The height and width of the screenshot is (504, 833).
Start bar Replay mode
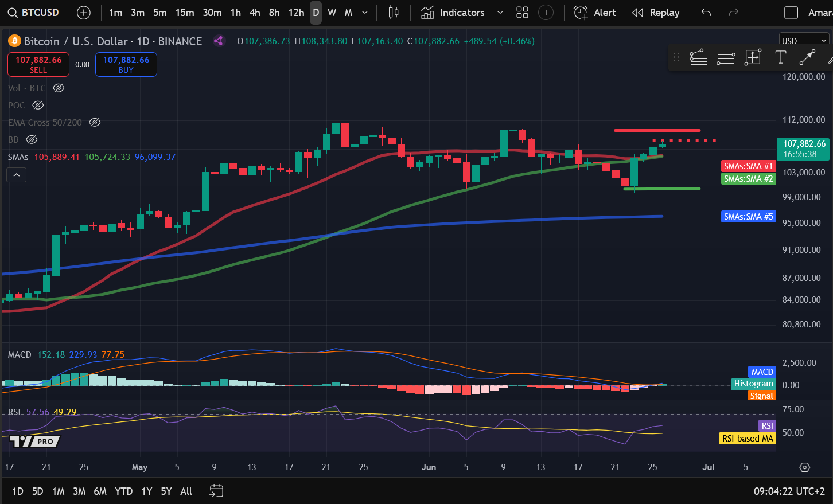[x=656, y=13]
